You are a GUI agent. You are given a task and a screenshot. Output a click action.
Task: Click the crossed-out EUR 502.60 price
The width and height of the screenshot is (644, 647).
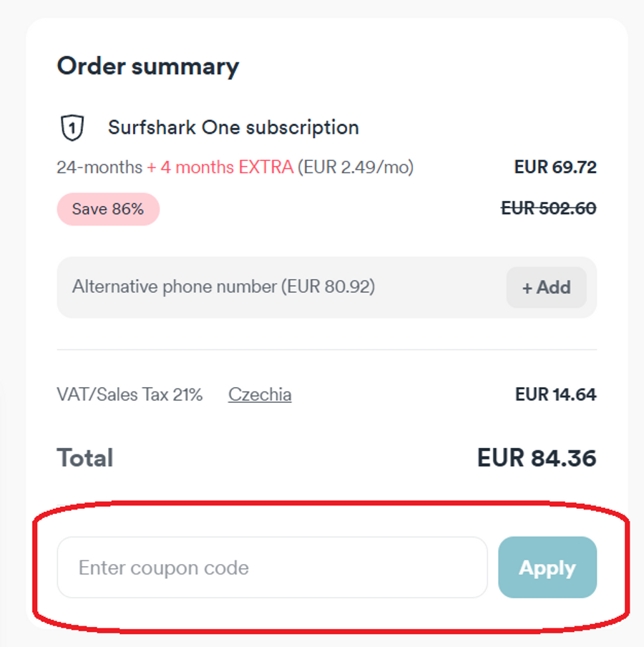(x=549, y=208)
